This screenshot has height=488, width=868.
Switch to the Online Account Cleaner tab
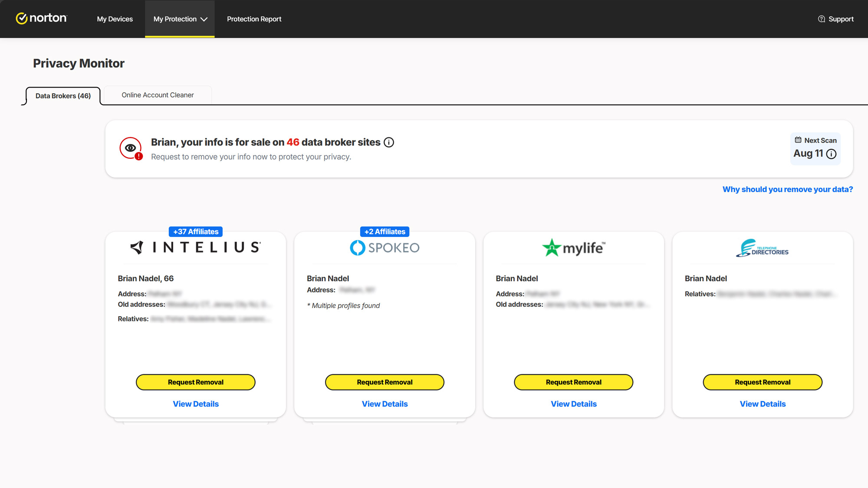(x=158, y=95)
